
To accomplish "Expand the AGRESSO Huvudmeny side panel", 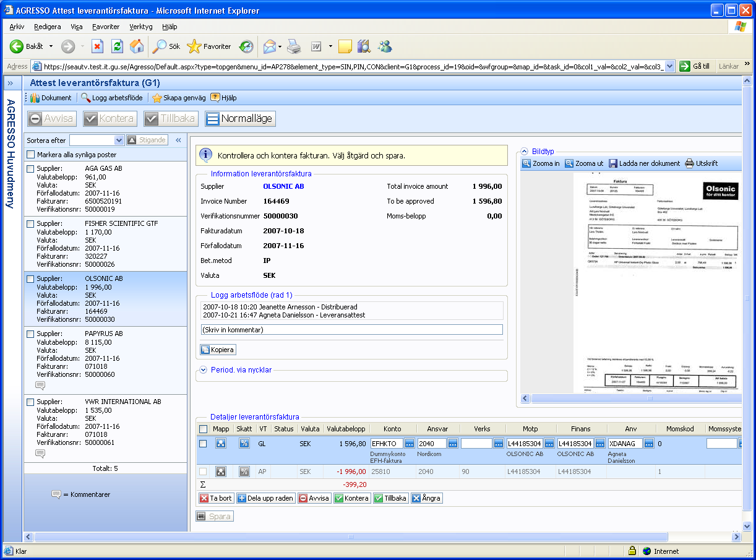I will click(11, 83).
